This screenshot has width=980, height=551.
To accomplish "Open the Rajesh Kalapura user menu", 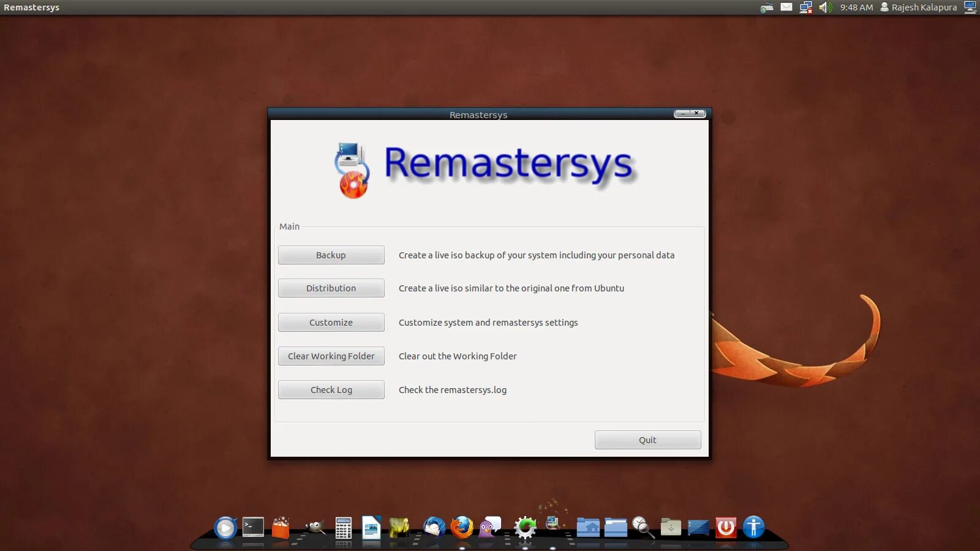I will (919, 7).
